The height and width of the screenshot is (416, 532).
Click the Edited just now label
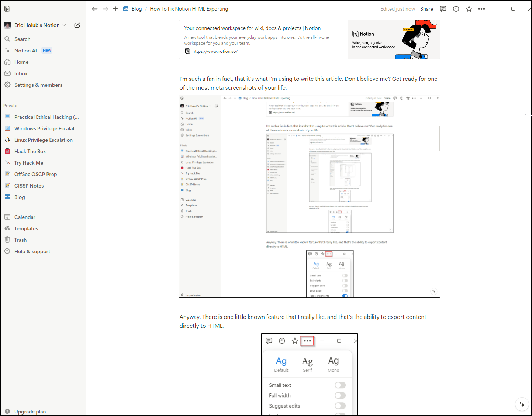point(398,9)
